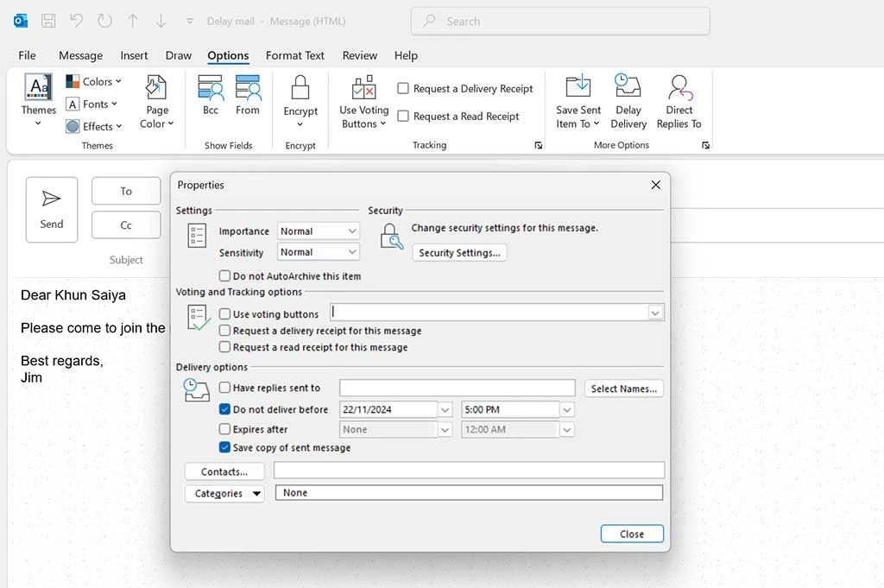
Task: Click Security Settings button
Action: (x=459, y=253)
